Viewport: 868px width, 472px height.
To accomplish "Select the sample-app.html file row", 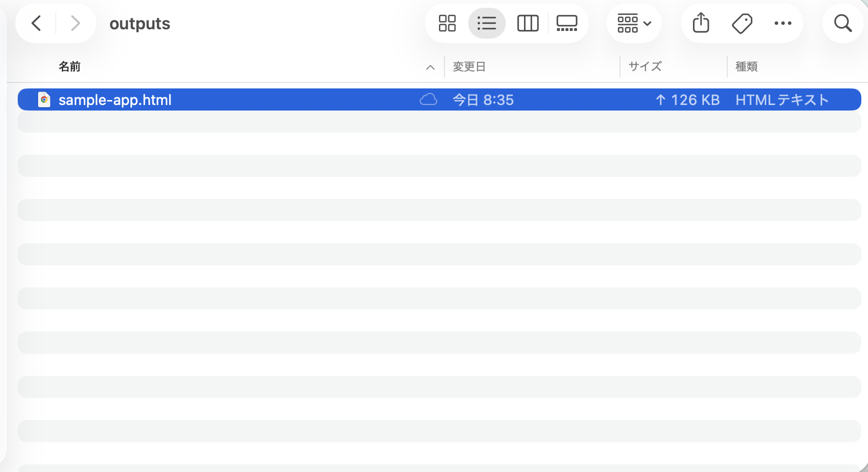I will pyautogui.click(x=440, y=99).
